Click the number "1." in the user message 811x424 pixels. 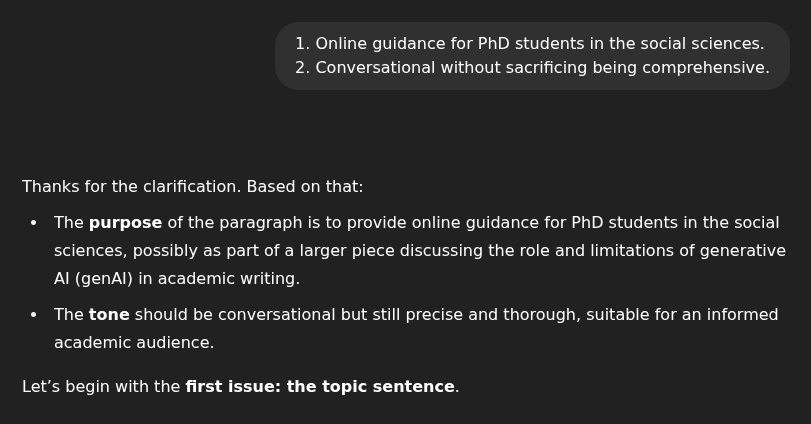click(302, 44)
